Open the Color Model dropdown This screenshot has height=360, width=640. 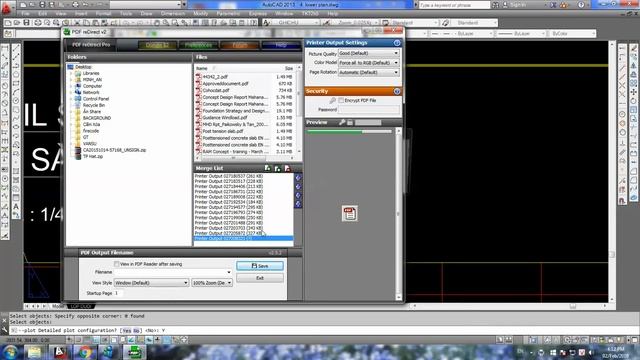pyautogui.click(x=369, y=63)
